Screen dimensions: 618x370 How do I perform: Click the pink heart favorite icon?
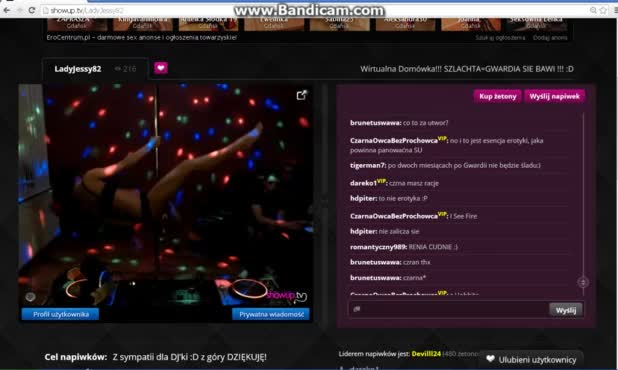point(161,68)
